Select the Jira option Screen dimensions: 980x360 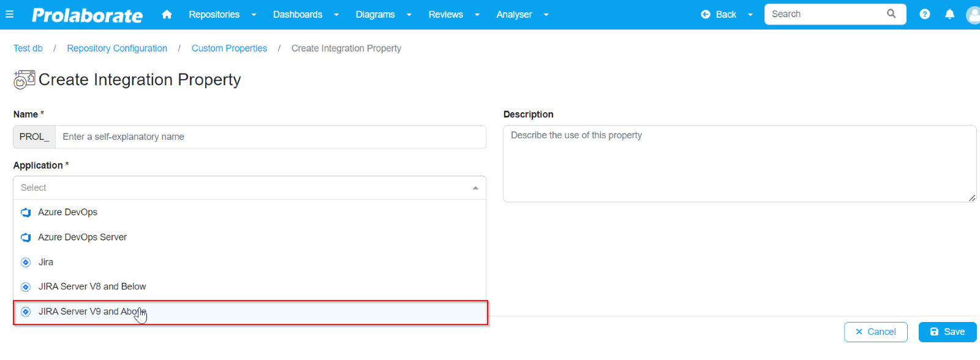point(249,262)
